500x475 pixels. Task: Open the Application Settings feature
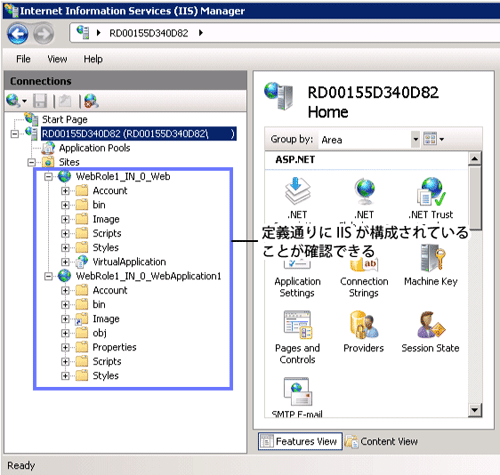(297, 278)
